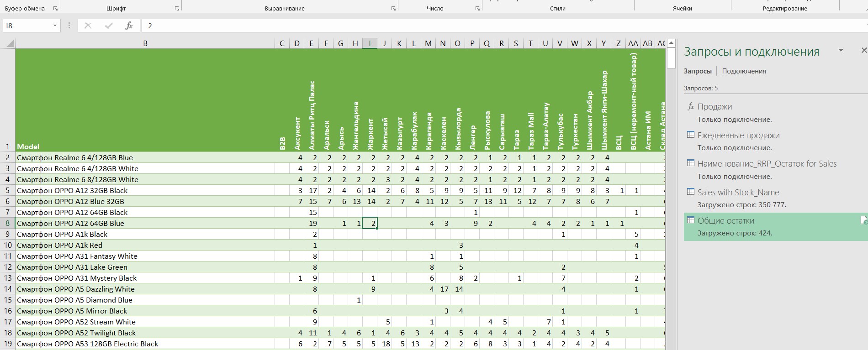Viewport: 868px width, 350px height.
Task: Select row 8 header
Action: coord(7,223)
